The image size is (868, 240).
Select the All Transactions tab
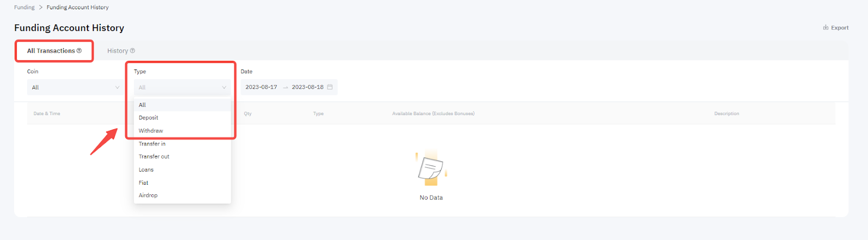[x=51, y=50]
